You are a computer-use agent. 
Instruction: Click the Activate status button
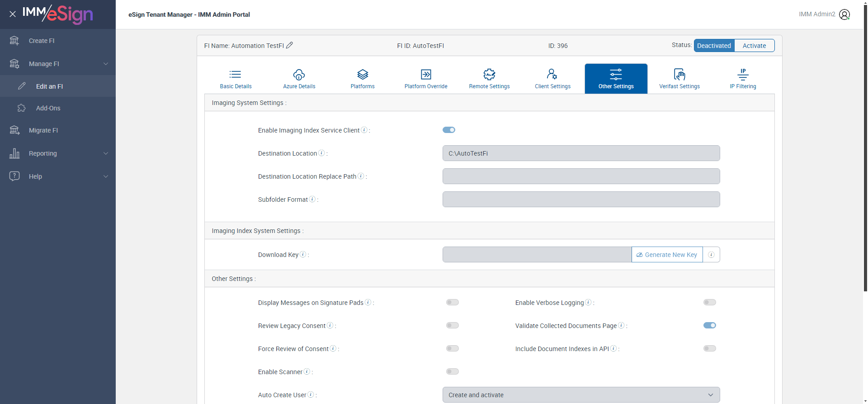[754, 46]
